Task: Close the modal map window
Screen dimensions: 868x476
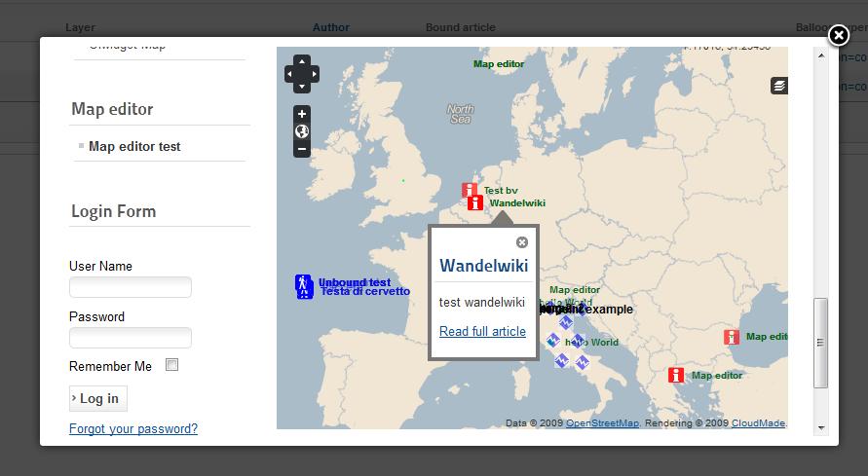Action: click(838, 35)
